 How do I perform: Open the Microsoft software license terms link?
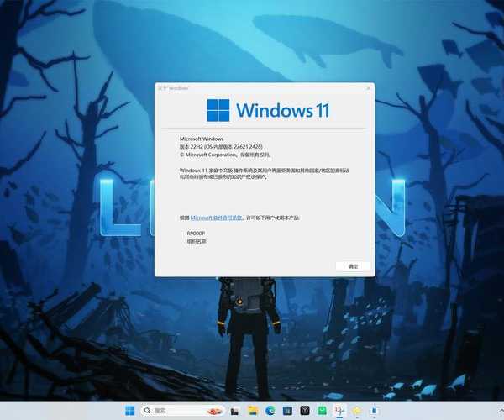click(216, 218)
